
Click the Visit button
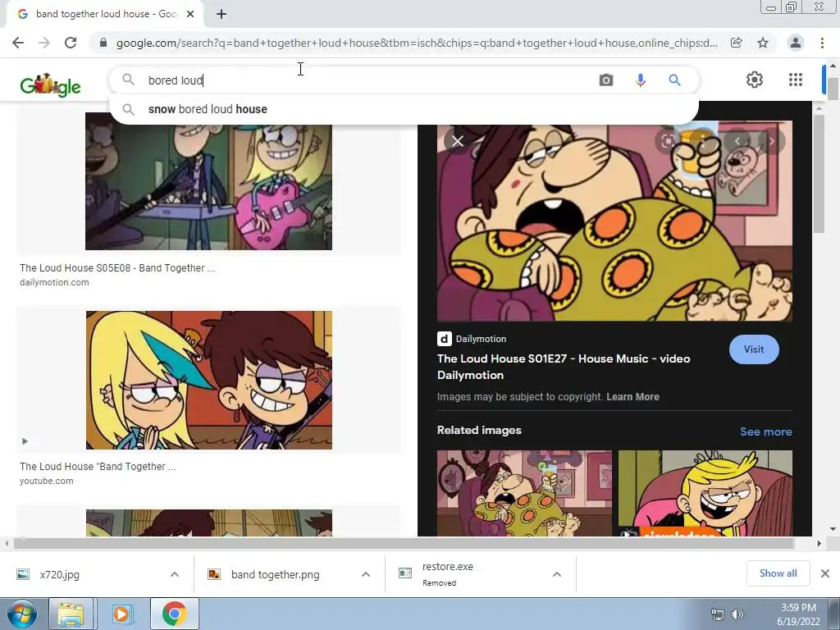(754, 349)
